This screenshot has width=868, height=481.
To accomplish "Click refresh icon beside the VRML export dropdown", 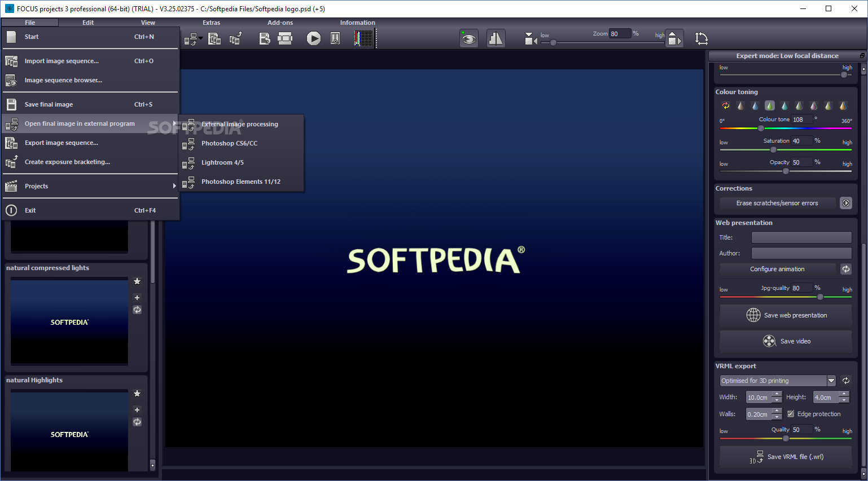I will tap(846, 381).
